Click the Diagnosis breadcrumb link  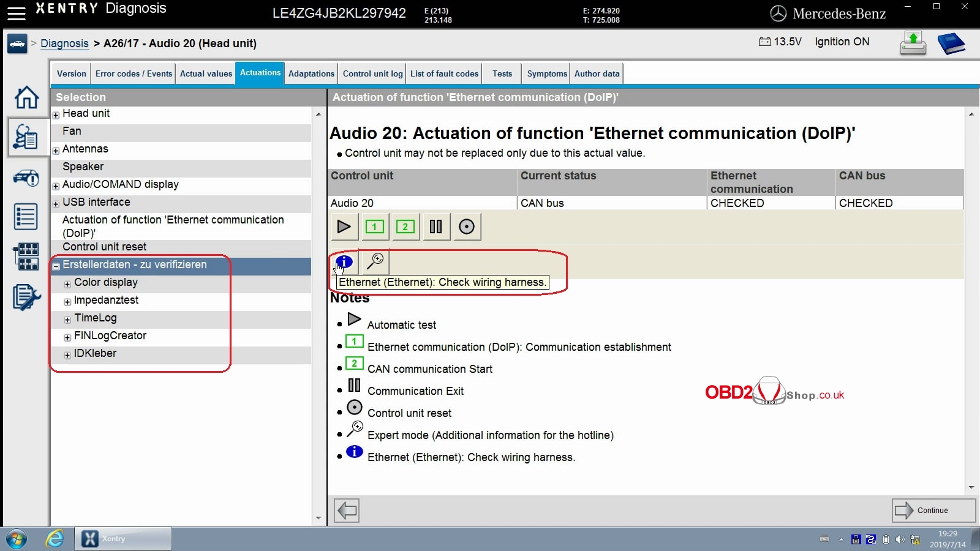[64, 43]
